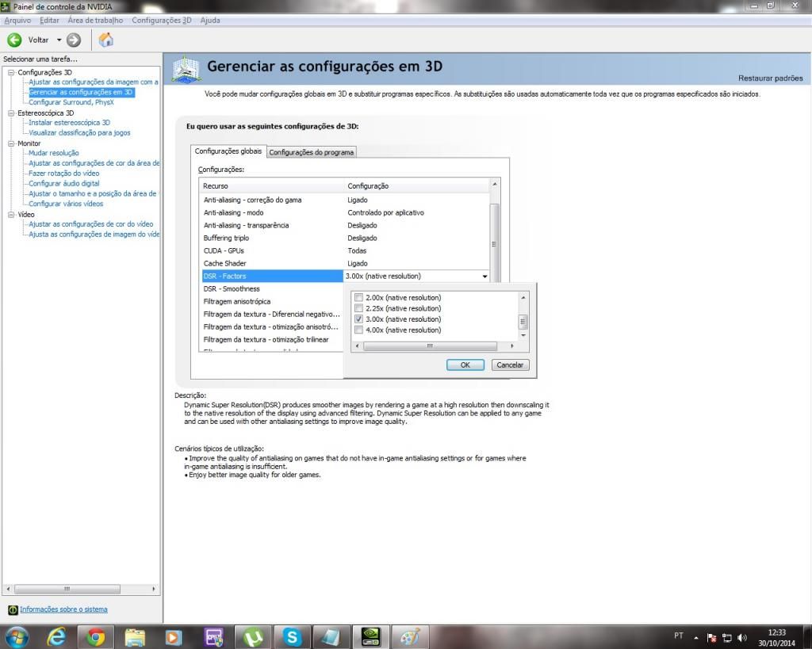Viewport: 812px width, 649px height.
Task: Open the Configurações 3D menu
Action: point(162,20)
